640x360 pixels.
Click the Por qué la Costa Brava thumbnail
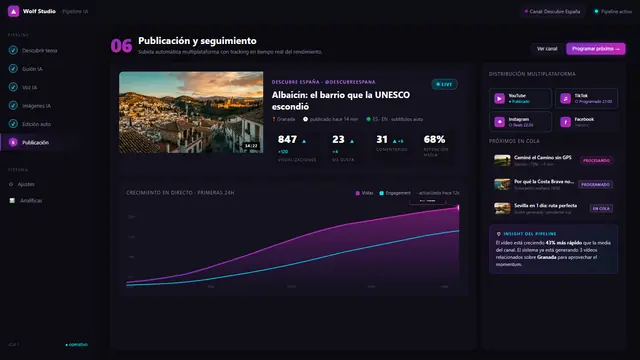(502, 184)
